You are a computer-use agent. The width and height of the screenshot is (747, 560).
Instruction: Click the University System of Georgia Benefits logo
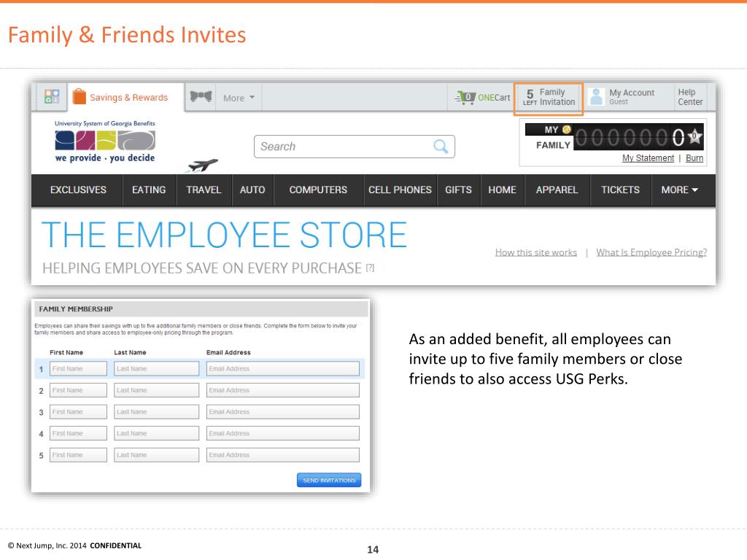point(105,141)
